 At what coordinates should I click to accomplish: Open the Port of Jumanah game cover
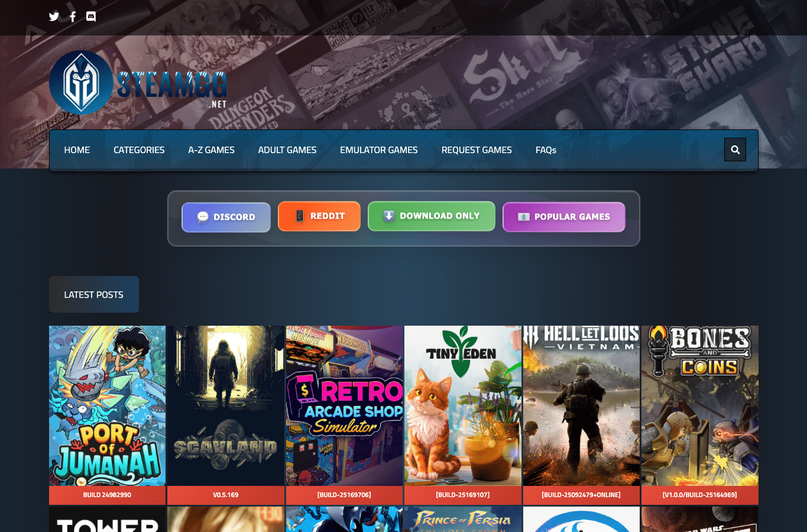click(x=107, y=406)
